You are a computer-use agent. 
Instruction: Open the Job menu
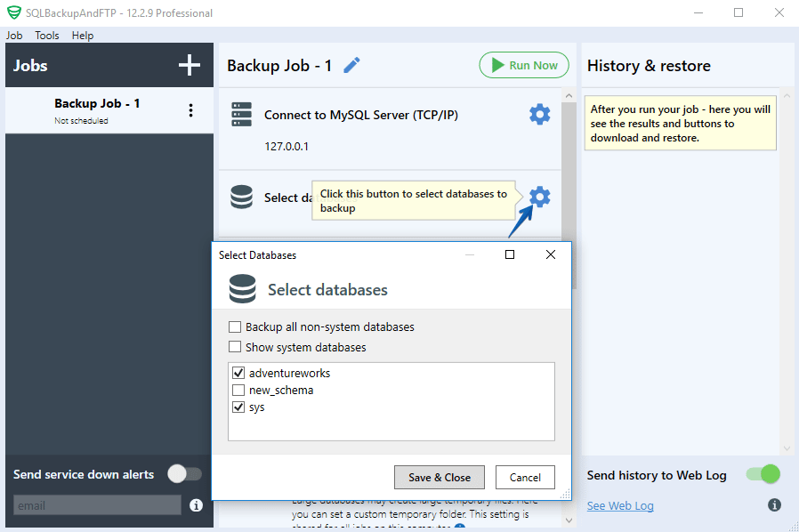(14, 36)
